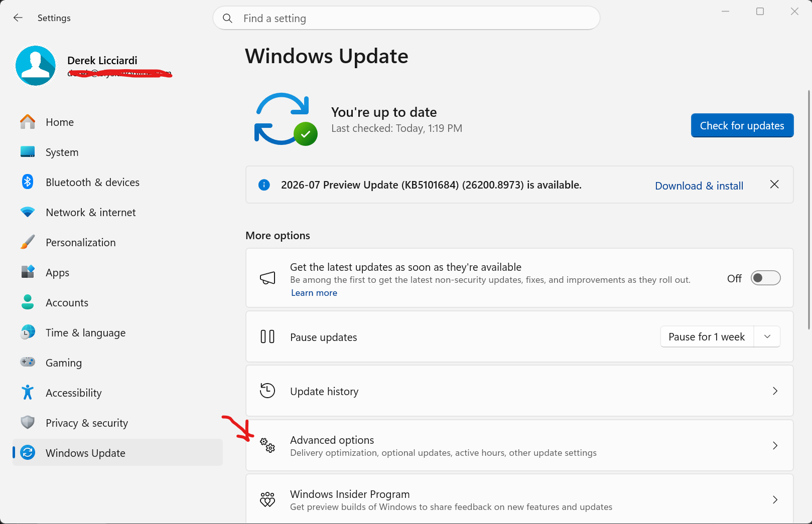Enable get latest updates toggle
Screen dimensions: 812x524
pyautogui.click(x=765, y=278)
